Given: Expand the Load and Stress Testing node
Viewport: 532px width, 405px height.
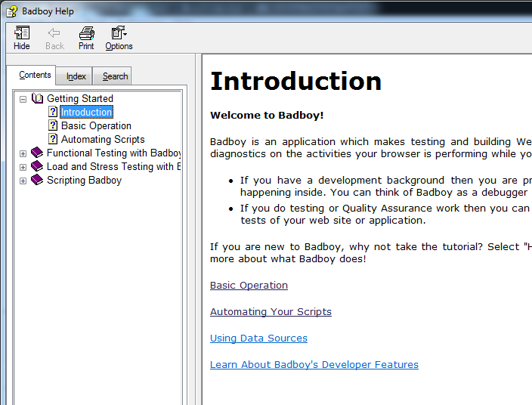Looking at the screenshot, I should [x=23, y=167].
